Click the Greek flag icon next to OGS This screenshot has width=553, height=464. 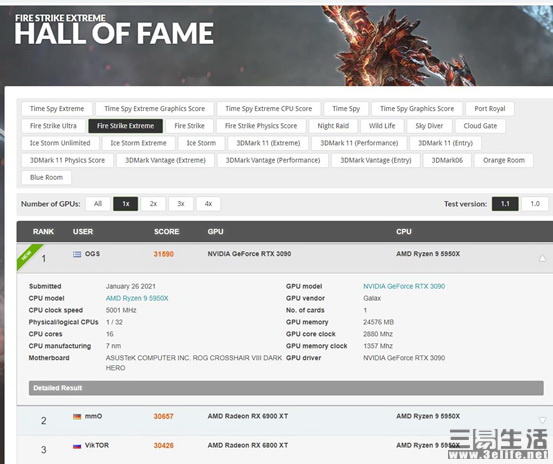pos(77,254)
